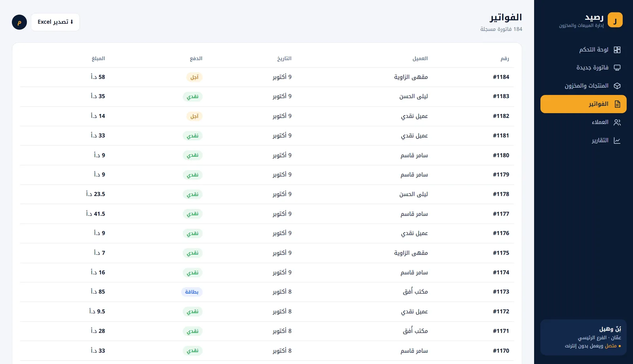Click customer ليلى الحسن in row #1178

(x=413, y=194)
